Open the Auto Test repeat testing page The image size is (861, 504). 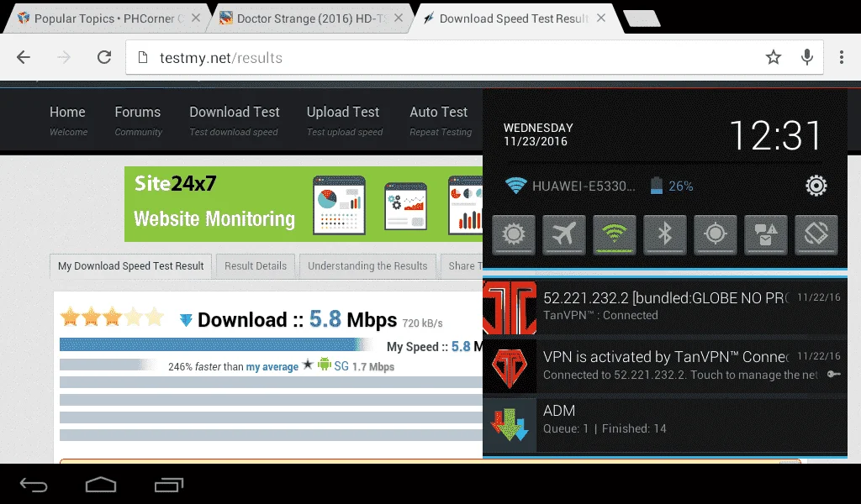(x=441, y=121)
